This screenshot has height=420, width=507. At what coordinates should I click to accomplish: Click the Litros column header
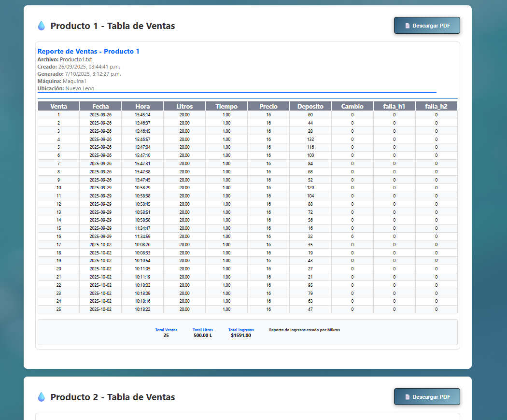tap(184, 106)
